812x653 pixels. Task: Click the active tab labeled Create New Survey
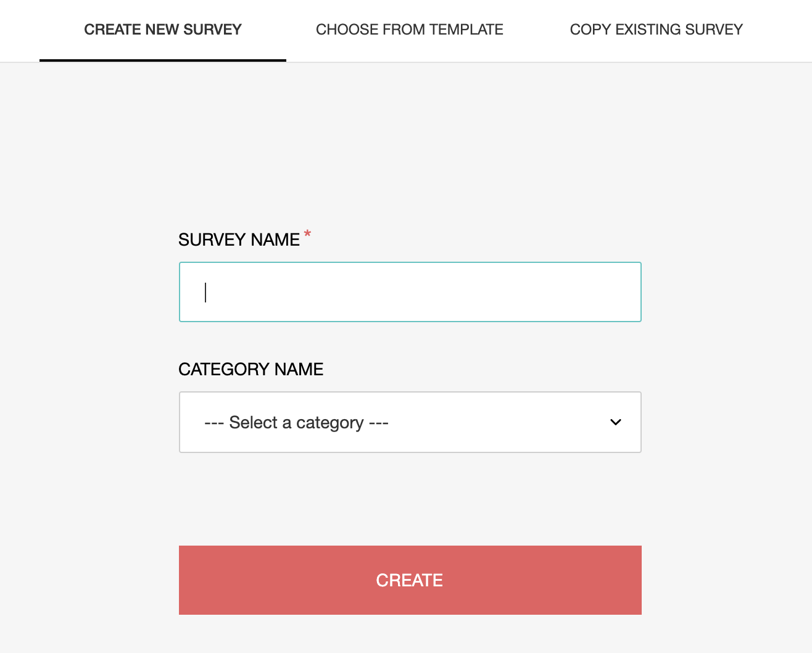click(163, 30)
